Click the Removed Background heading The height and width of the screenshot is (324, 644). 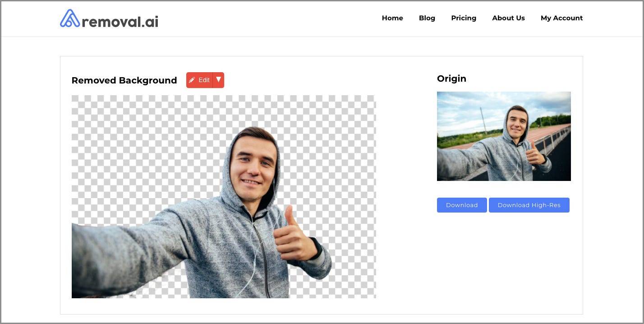pos(124,80)
